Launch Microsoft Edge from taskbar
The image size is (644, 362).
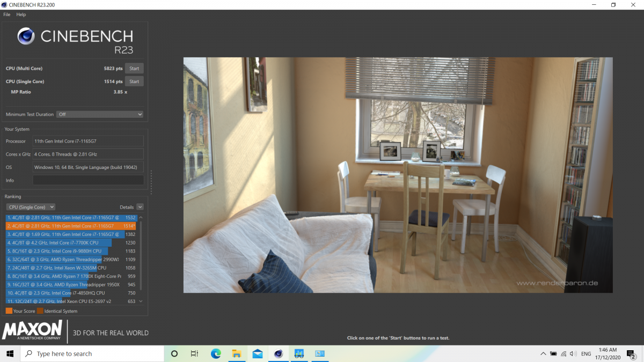[216, 353]
